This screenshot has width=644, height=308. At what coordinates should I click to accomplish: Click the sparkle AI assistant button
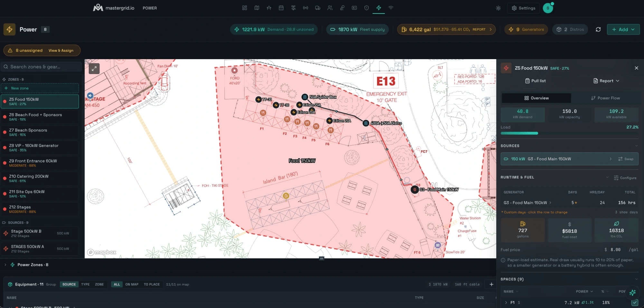632,293
